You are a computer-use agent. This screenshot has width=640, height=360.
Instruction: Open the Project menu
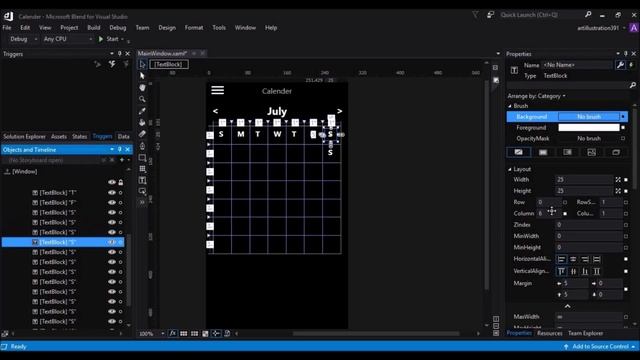tap(69, 28)
